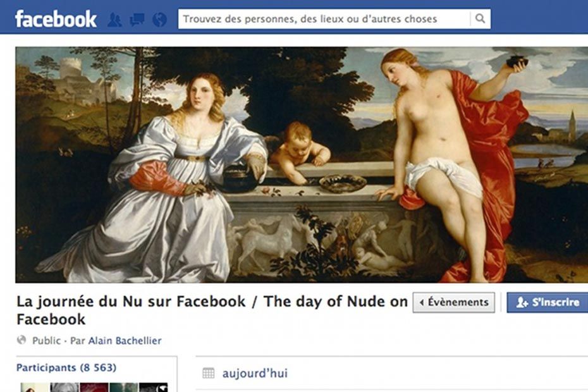Join the event with S'inscrire button
The width and height of the screenshot is (588, 392).
(548, 302)
